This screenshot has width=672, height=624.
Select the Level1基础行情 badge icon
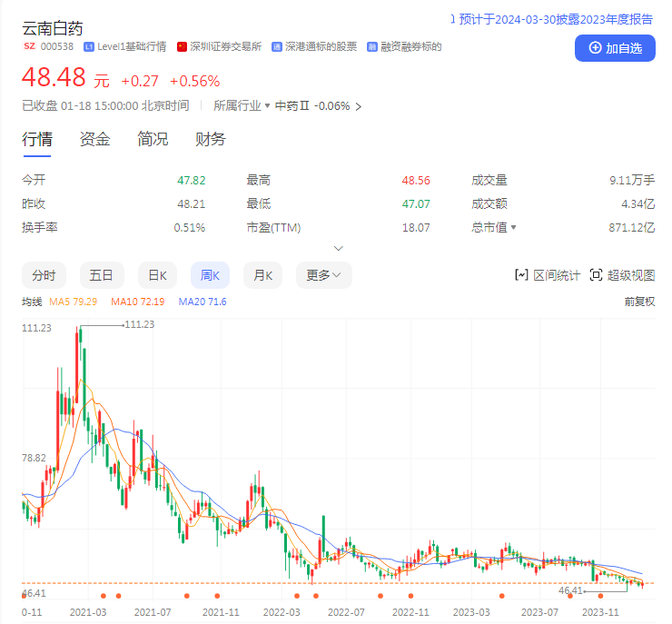pos(89,46)
